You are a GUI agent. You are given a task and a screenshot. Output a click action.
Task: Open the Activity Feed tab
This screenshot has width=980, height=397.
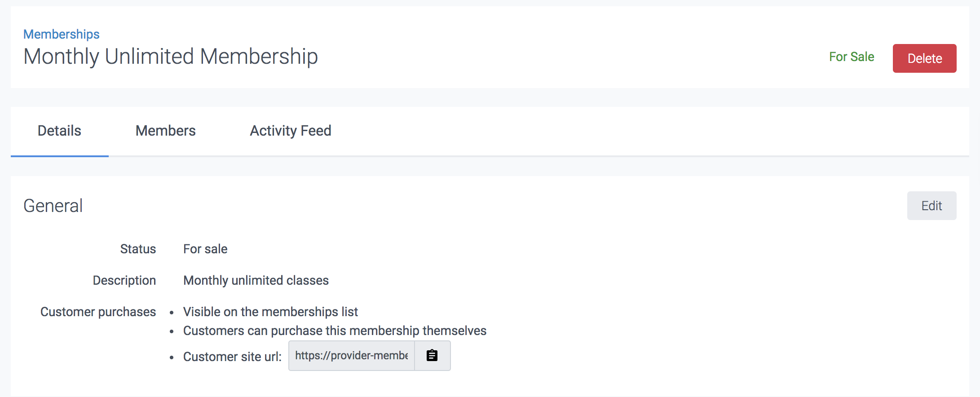coord(291,131)
